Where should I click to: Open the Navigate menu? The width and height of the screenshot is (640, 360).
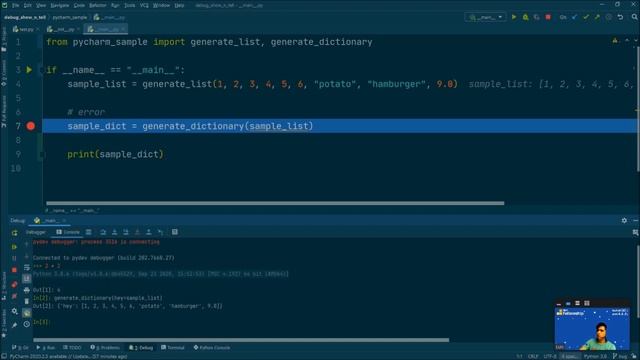[60, 5]
